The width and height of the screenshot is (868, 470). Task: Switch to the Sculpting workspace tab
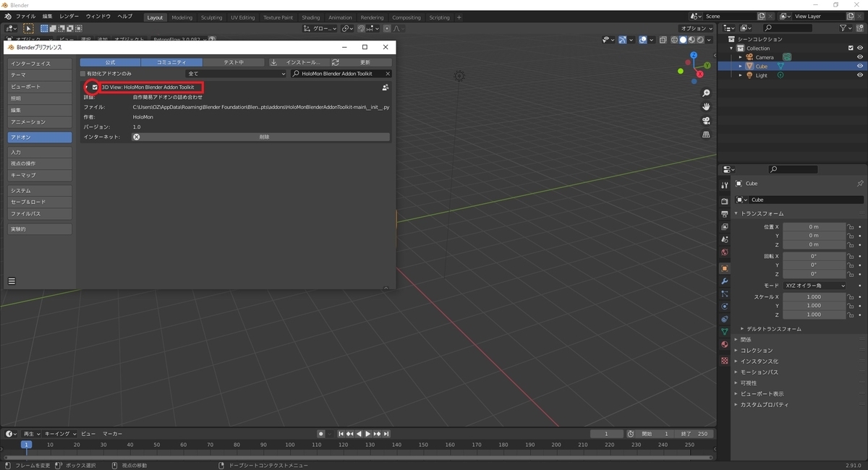click(211, 17)
